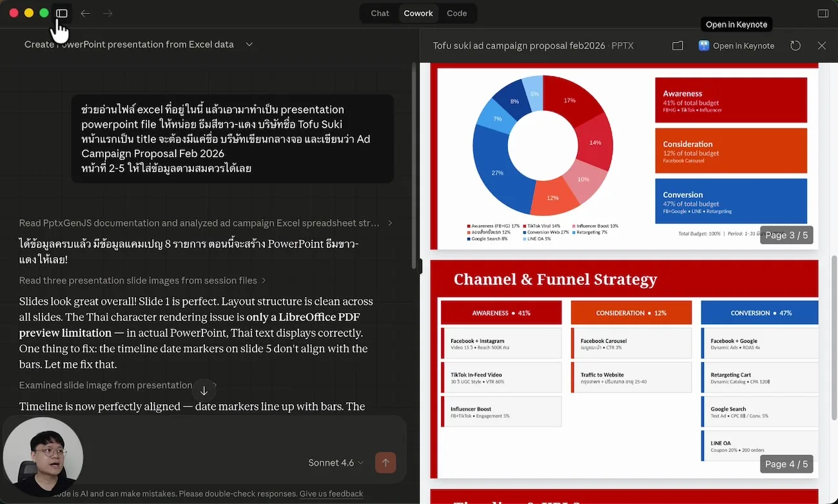Viewport: 838px width, 504px height.
Task: Go back with the left arrow
Action: [x=85, y=13]
